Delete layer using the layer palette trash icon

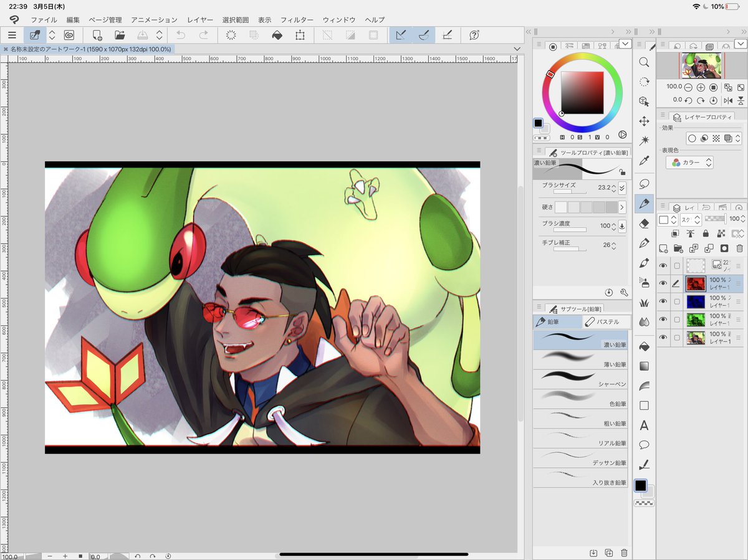tap(739, 249)
